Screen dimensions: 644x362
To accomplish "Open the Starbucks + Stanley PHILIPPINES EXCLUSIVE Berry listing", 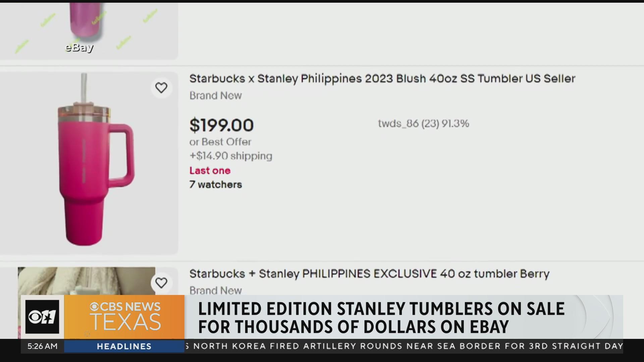I will click(x=369, y=274).
